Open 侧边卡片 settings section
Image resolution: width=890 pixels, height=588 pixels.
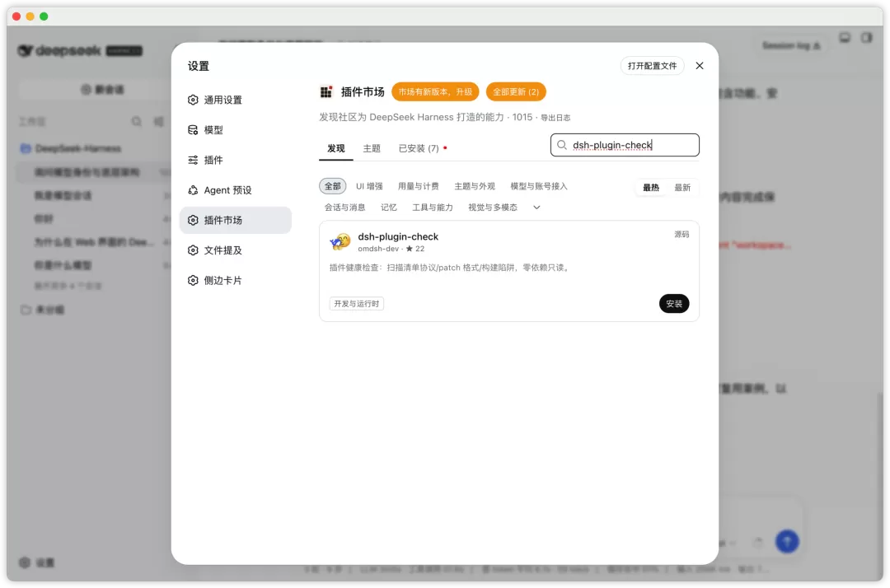(x=235, y=280)
